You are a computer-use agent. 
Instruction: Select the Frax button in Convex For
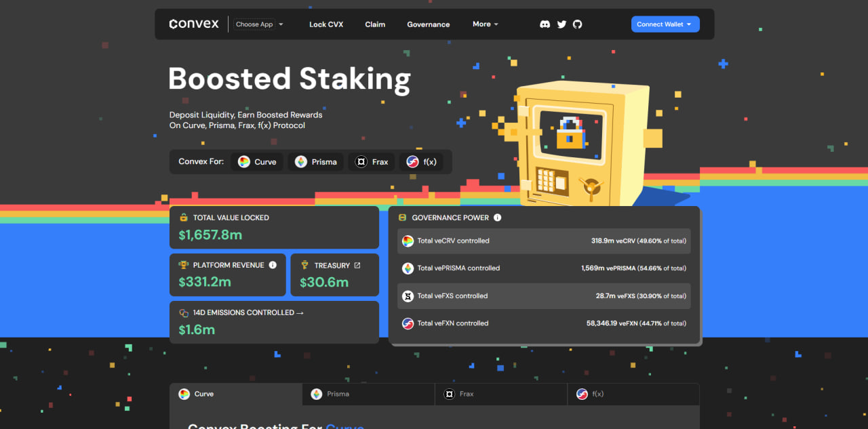pos(372,162)
